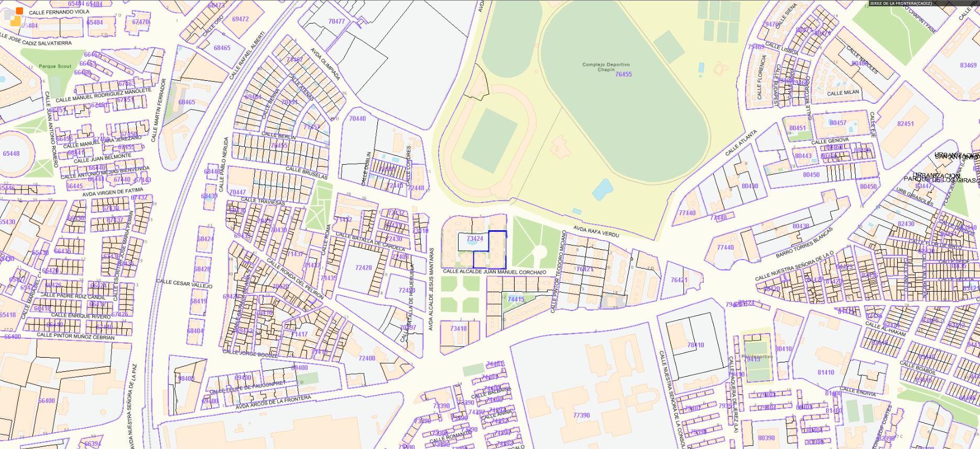This screenshot has width=980, height=449.
Task: Click the Parque Scout label
Action: pyautogui.click(x=55, y=67)
